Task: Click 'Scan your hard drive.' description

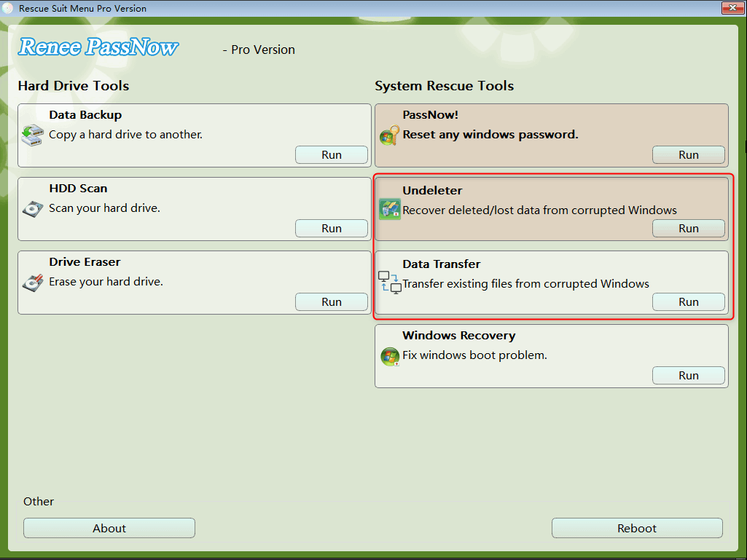Action: coord(104,208)
